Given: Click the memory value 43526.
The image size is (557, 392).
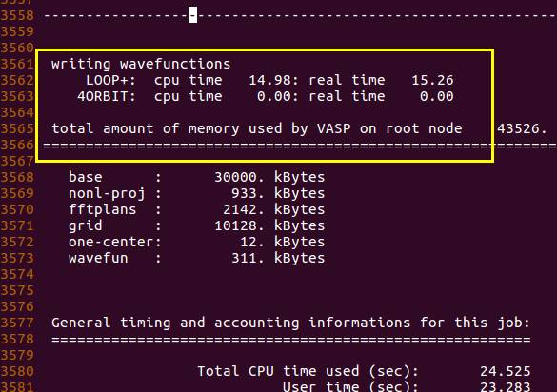Looking at the screenshot, I should coord(522,128).
